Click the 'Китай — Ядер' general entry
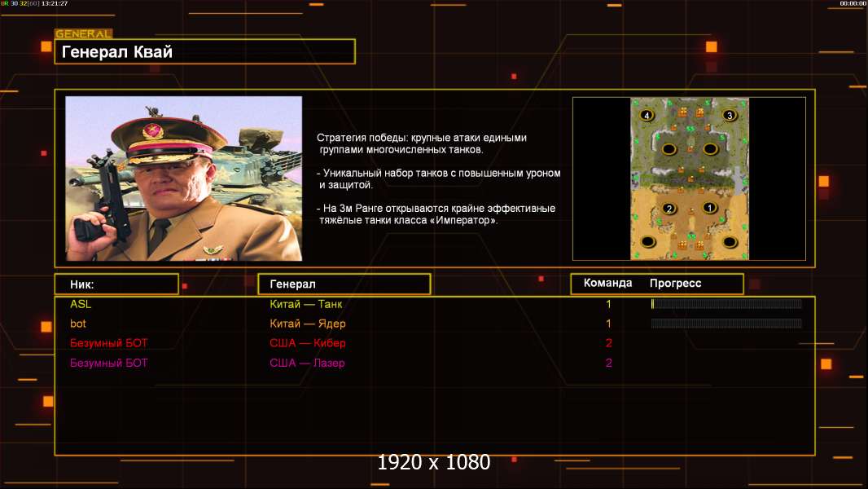 pyautogui.click(x=308, y=324)
